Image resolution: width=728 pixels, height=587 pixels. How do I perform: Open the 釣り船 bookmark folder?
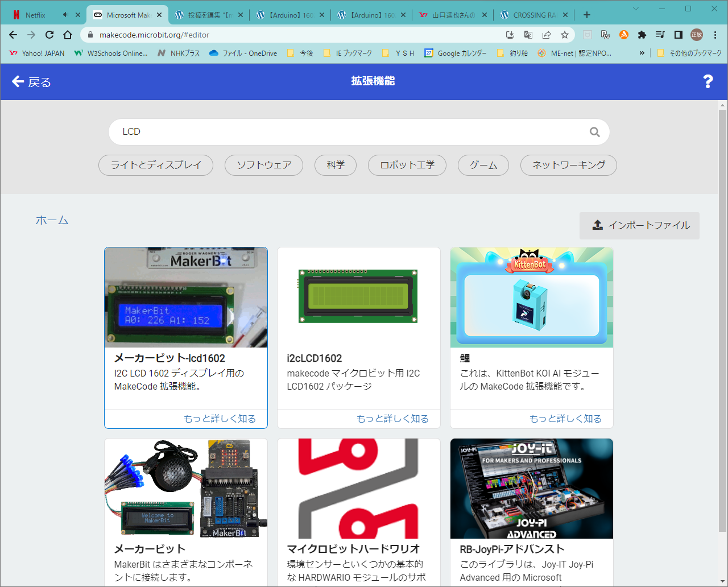[x=512, y=53]
